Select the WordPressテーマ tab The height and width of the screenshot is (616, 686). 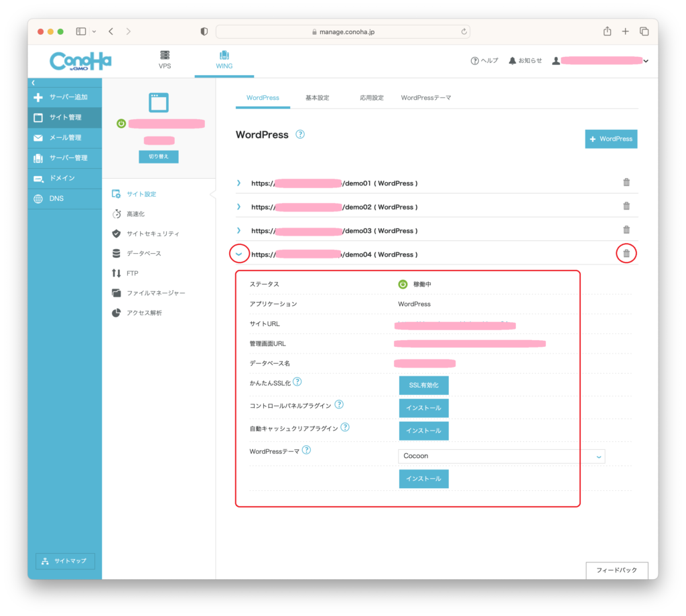coord(425,98)
